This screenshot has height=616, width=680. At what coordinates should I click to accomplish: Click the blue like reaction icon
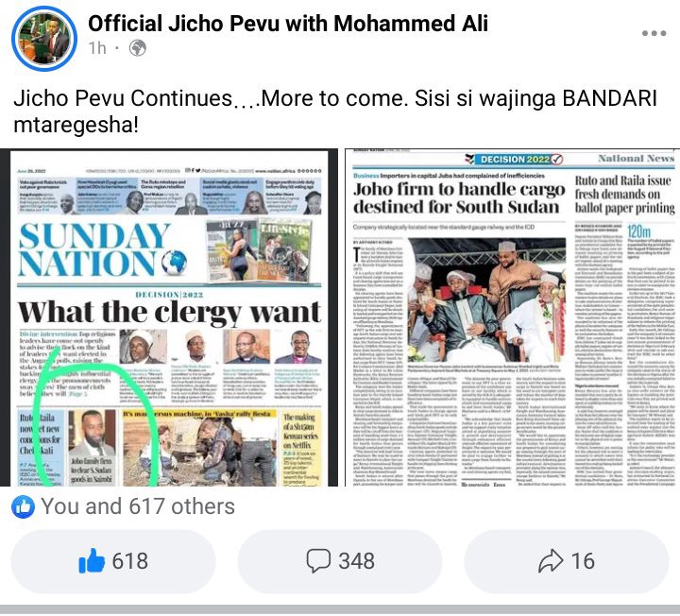click(23, 506)
